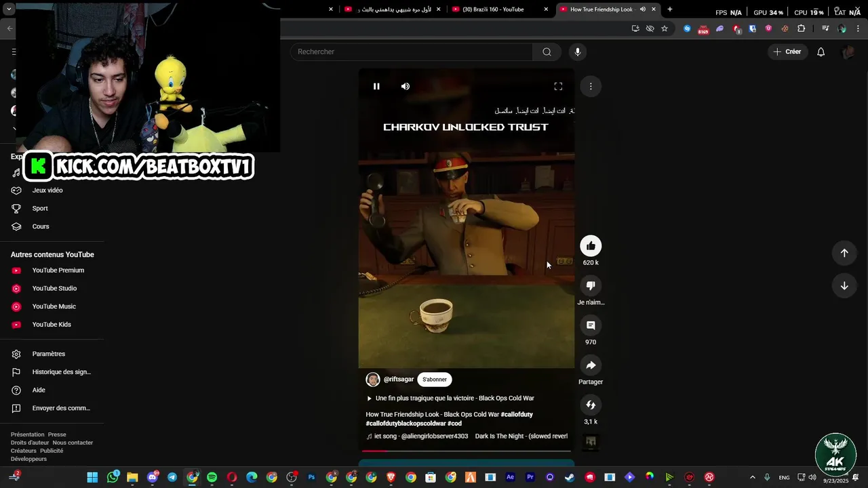Viewport: 868px width, 488px height.
Task: Start voice search with the microphone
Action: (578, 52)
